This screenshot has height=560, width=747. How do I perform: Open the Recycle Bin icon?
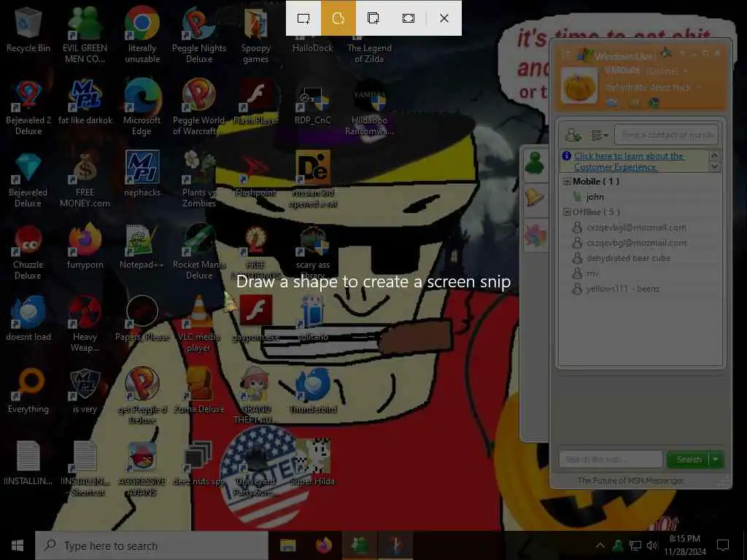(x=28, y=31)
